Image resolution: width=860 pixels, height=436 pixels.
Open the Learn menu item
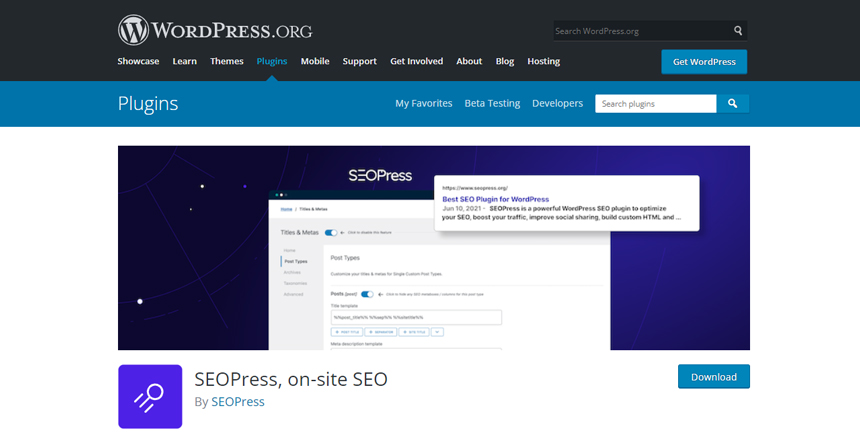[x=184, y=61]
